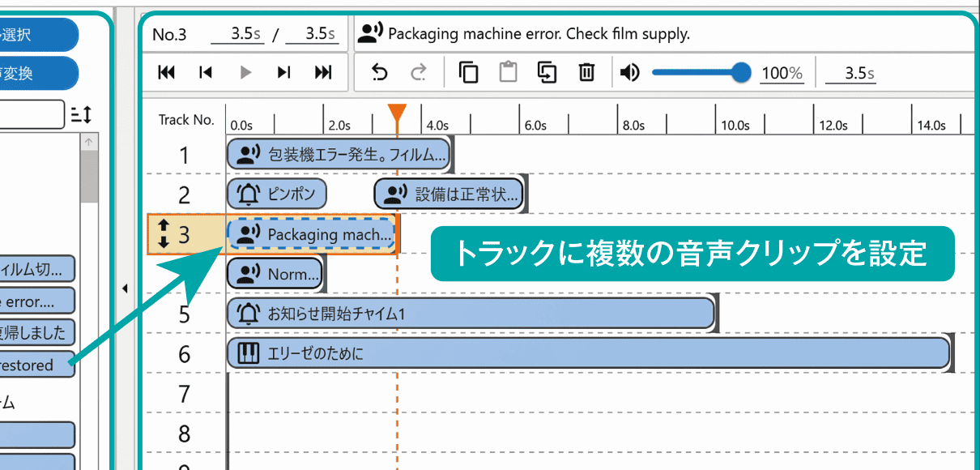
Task: Undo the last edit
Action: pyautogui.click(x=379, y=73)
